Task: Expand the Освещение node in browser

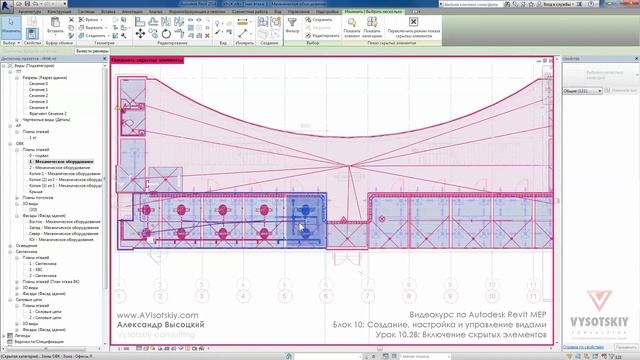Action: point(11,246)
